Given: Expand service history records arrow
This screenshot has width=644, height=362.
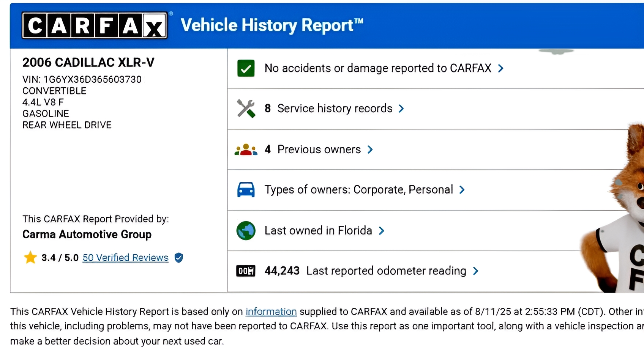Looking at the screenshot, I should pos(401,109).
